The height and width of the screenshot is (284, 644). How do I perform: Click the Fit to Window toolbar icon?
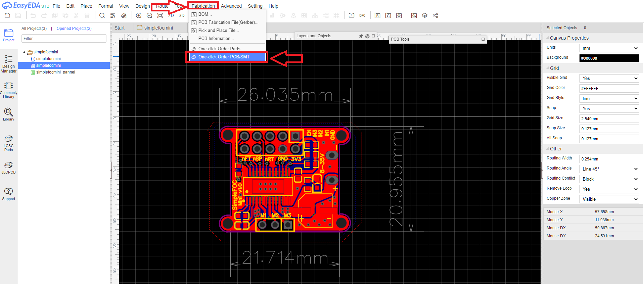tap(160, 15)
